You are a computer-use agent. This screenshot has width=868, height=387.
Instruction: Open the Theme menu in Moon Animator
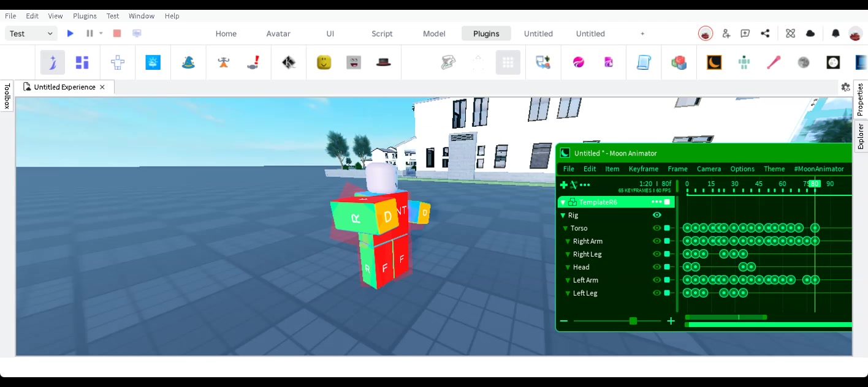(774, 169)
